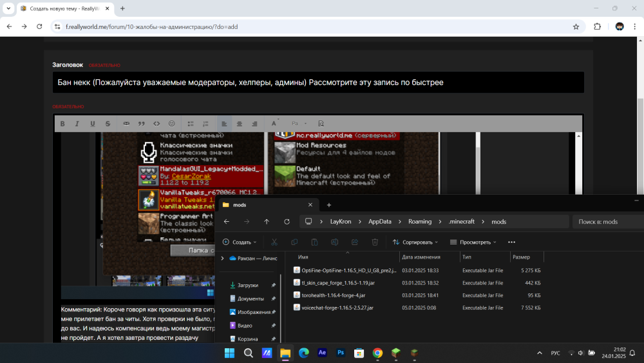This screenshot has height=363, width=644.
Task: Insert a numbered list in the editor
Action: point(206,124)
